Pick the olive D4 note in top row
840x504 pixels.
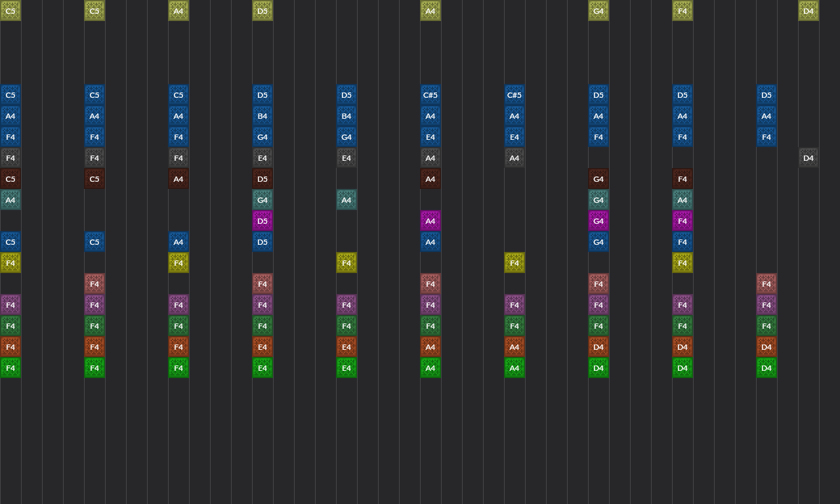[x=808, y=11]
